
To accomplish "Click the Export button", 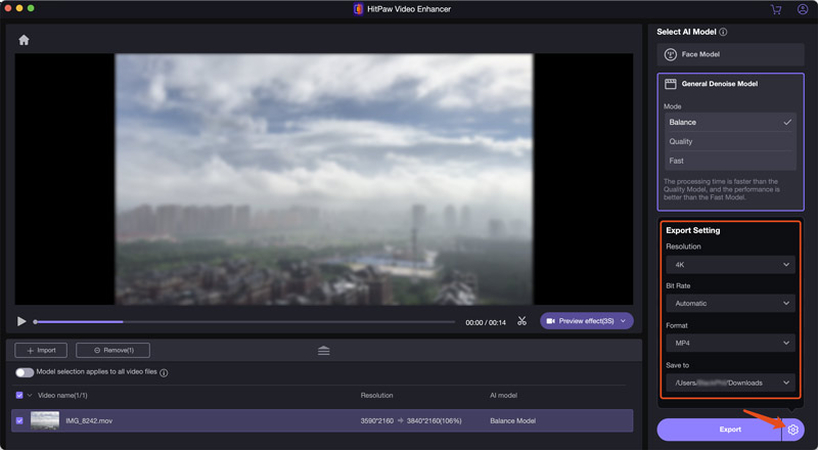I will tap(730, 429).
